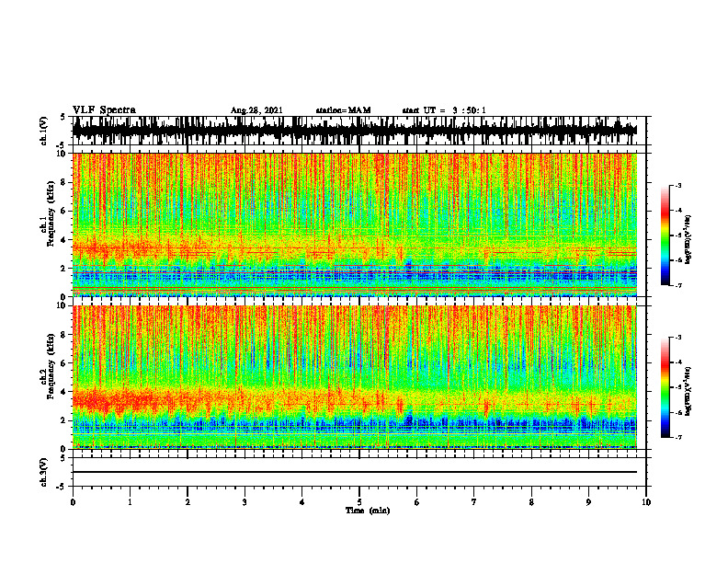The height and width of the screenshot is (563, 728).
Task: Click time axis tick label '10'
Action: click(646, 502)
